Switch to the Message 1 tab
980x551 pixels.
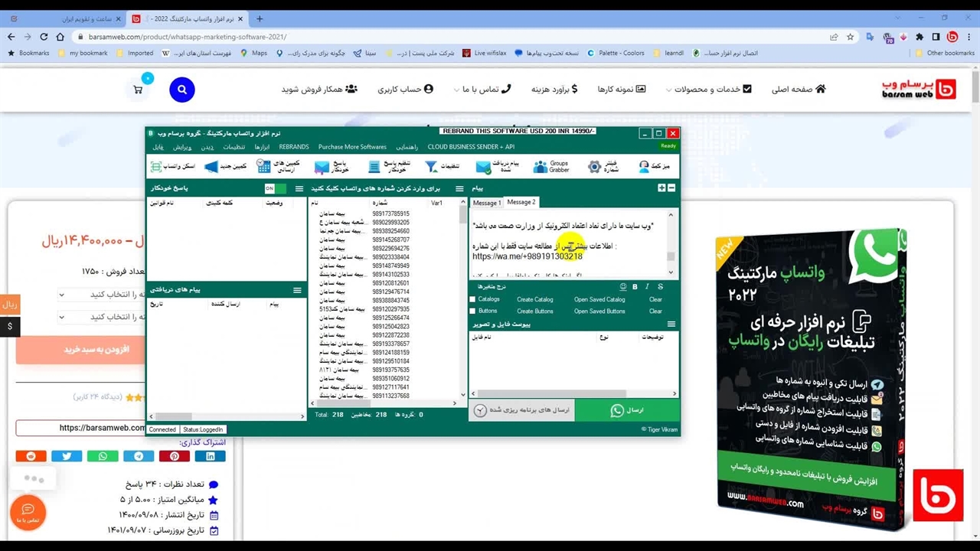pyautogui.click(x=486, y=203)
